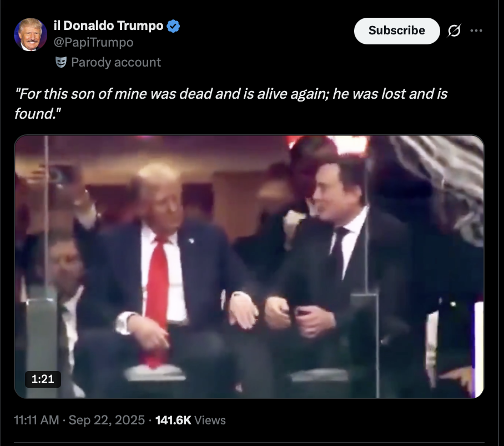Play the embedded video
The width and height of the screenshot is (504, 446).
[249, 266]
